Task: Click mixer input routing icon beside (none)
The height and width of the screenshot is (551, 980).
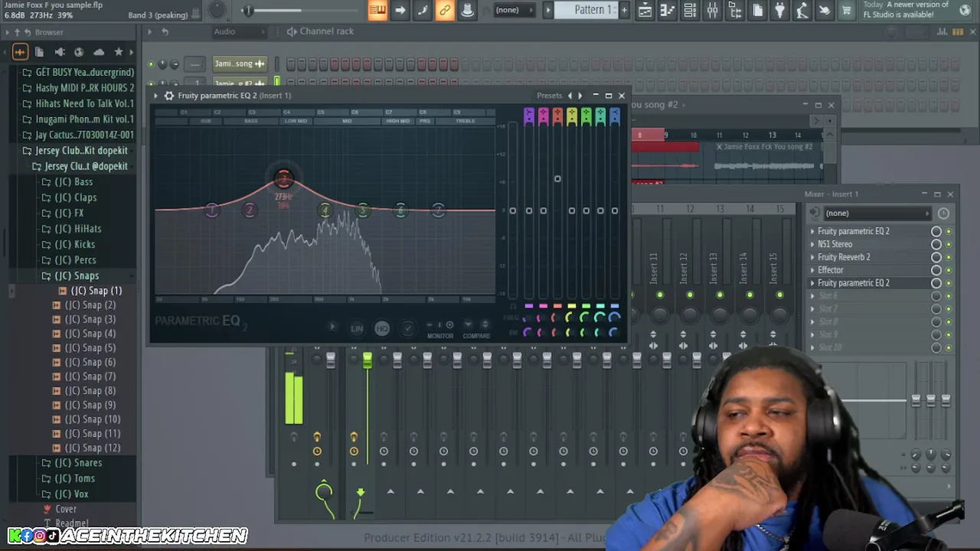Action: coord(815,214)
